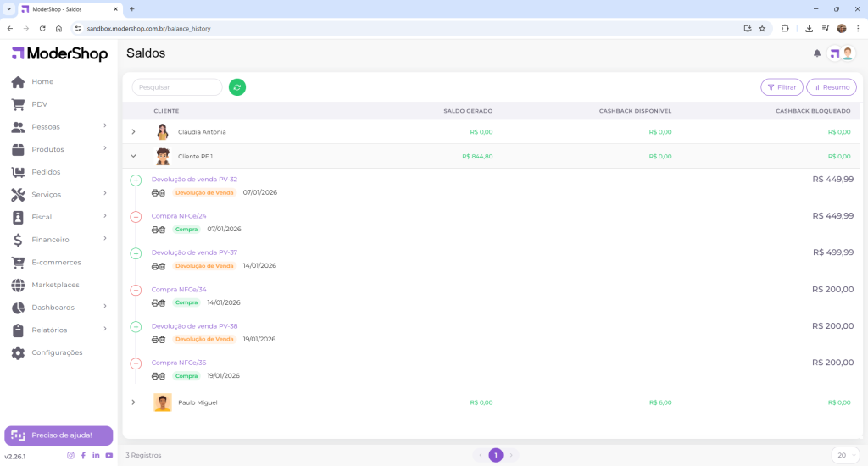Expand the Paulo Miguel row
Screen dimensions: 868x466
click(x=133, y=402)
